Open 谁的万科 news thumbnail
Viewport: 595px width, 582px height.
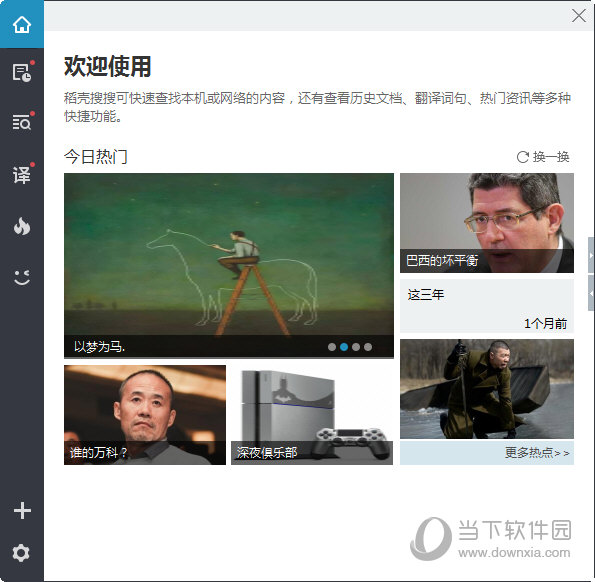[x=145, y=415]
